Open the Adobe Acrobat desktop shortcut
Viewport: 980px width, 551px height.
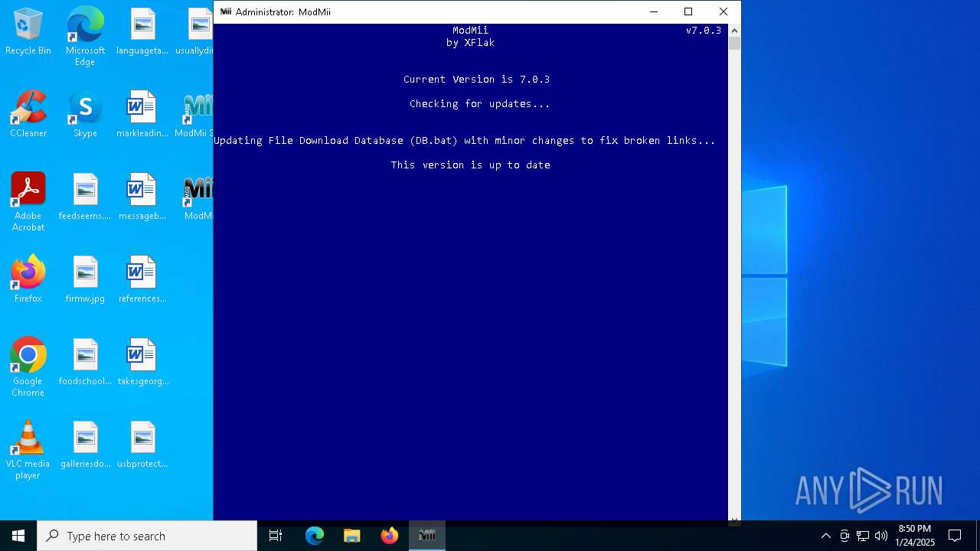point(28,202)
